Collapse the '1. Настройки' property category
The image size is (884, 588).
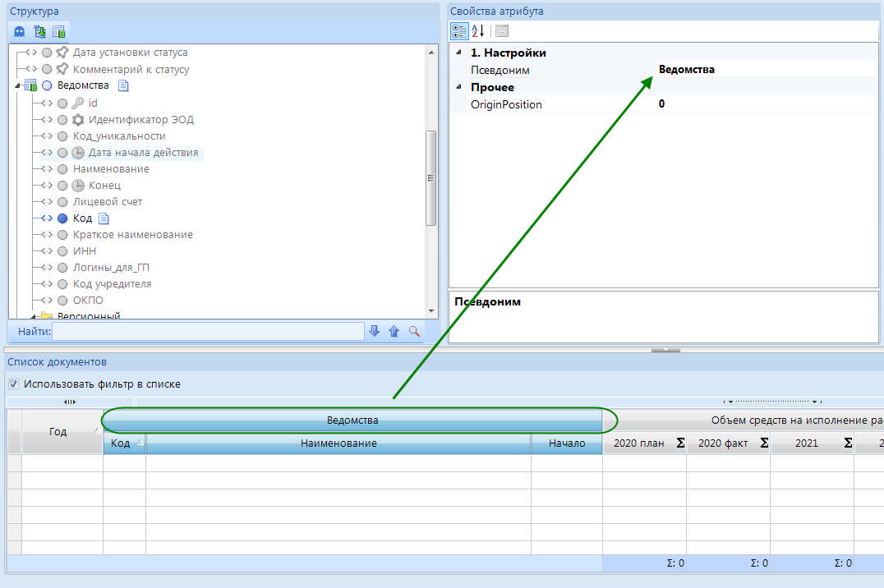tap(458, 53)
